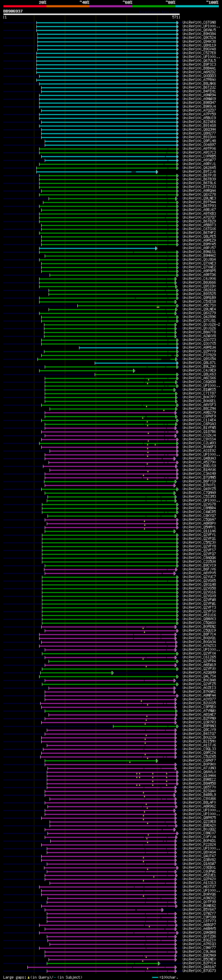Click the UniRef100_A5BUI9 hit label
The height and width of the screenshot is (980, 222).
pyautogui.click(x=199, y=118)
